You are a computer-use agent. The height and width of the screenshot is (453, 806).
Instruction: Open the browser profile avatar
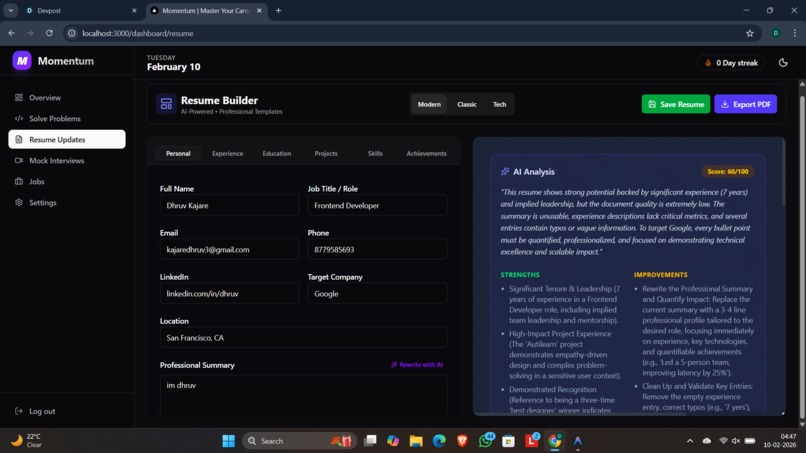point(776,33)
